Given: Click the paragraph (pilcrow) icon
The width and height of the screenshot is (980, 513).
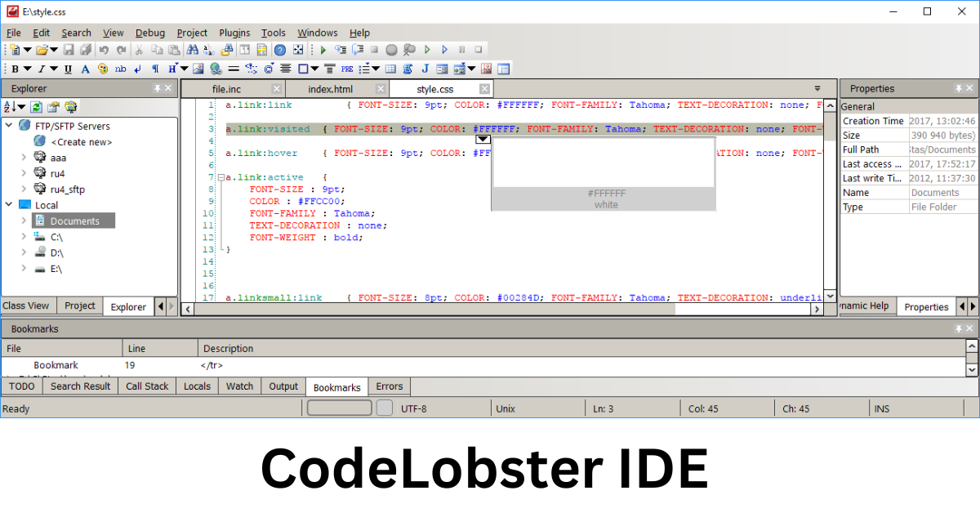Looking at the screenshot, I should [155, 69].
